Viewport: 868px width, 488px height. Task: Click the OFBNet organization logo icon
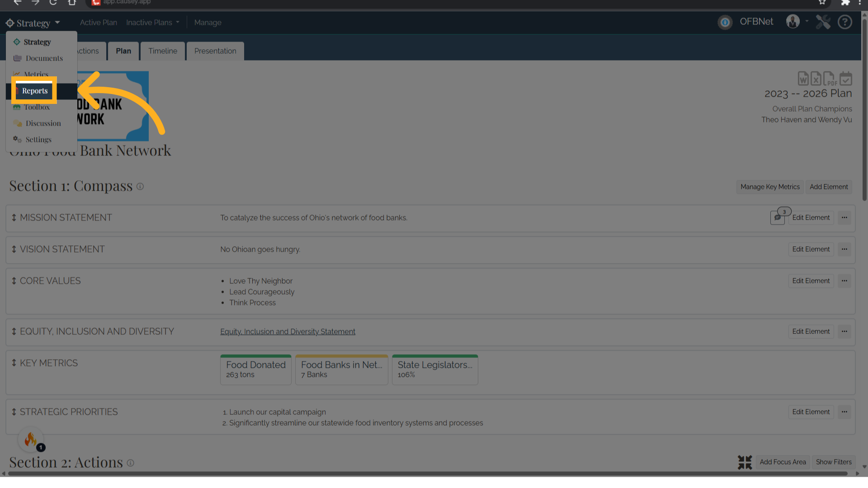click(x=725, y=22)
